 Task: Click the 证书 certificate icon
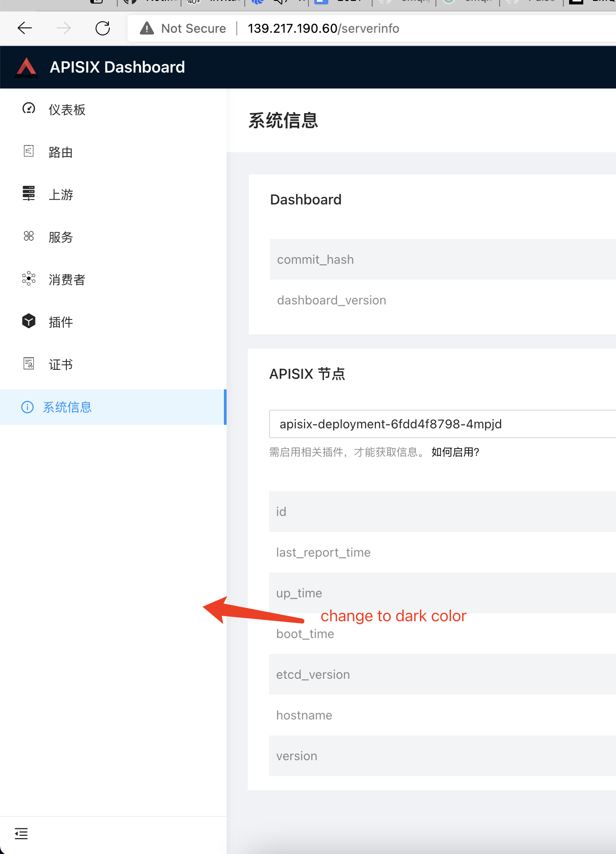29,363
